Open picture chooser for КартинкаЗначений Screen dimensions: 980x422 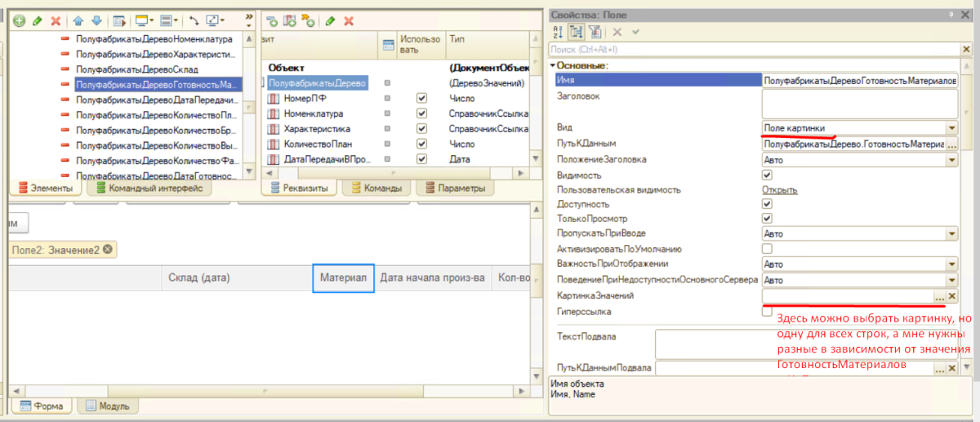click(x=939, y=296)
